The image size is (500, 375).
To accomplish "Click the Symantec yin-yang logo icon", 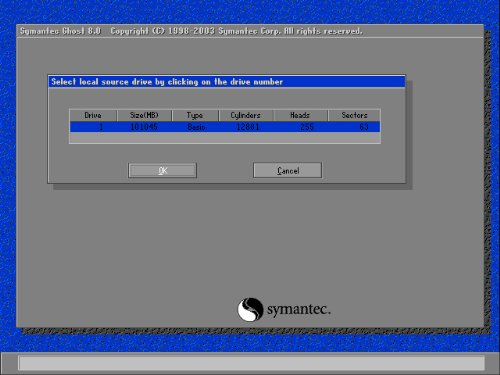I will [x=250, y=309].
